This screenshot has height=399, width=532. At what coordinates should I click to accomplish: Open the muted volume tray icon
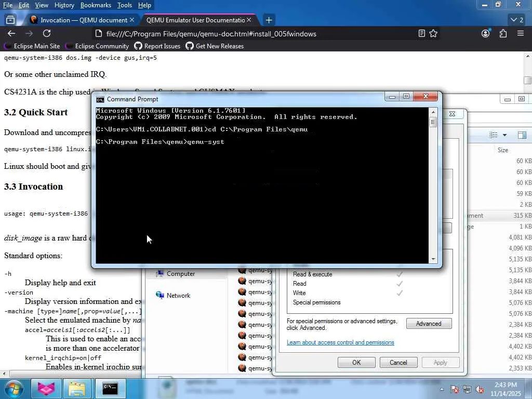click(480, 390)
